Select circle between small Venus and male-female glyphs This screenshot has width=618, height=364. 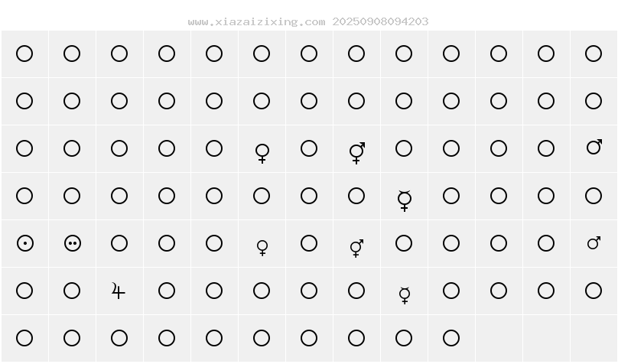309,243
